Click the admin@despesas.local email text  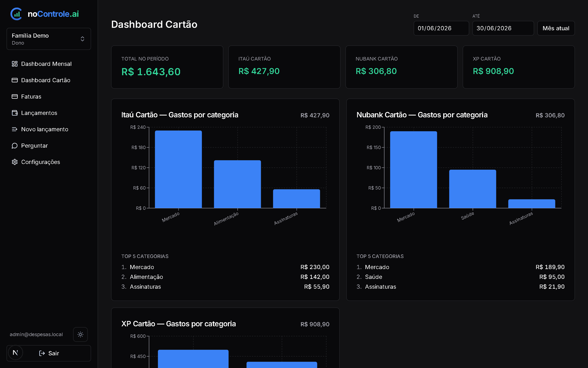pos(36,334)
